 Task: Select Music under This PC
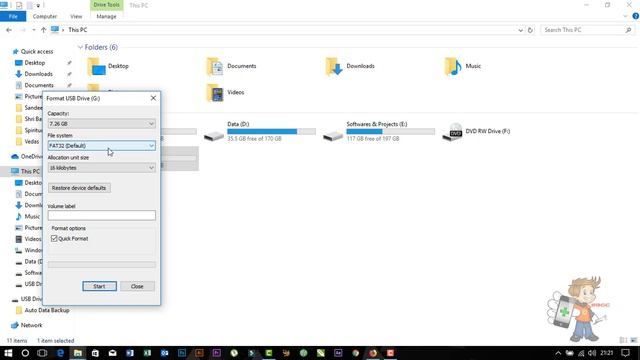click(28, 216)
